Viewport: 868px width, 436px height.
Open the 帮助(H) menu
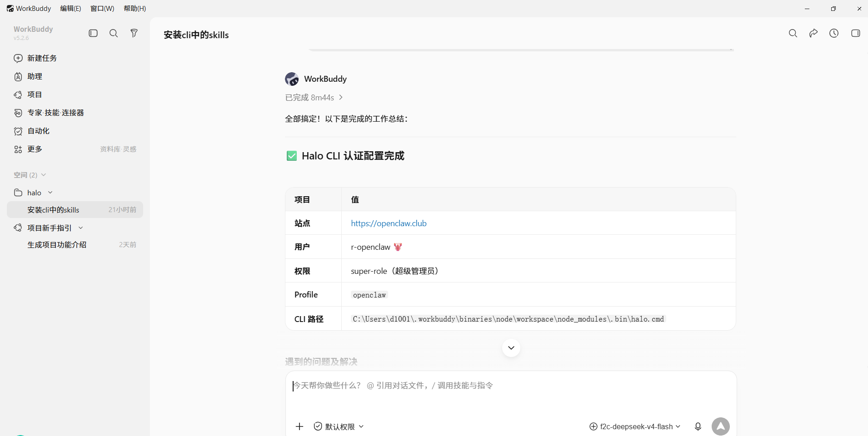click(x=135, y=9)
